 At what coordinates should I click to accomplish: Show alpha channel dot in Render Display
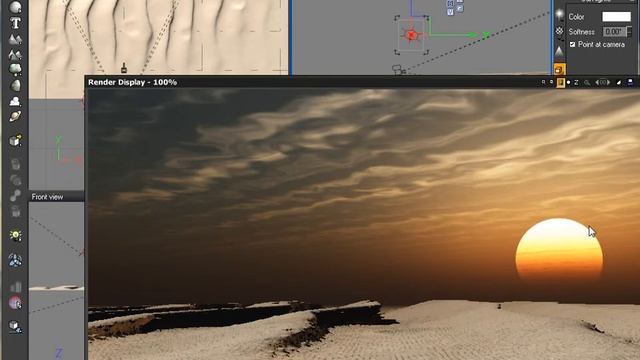click(568, 82)
